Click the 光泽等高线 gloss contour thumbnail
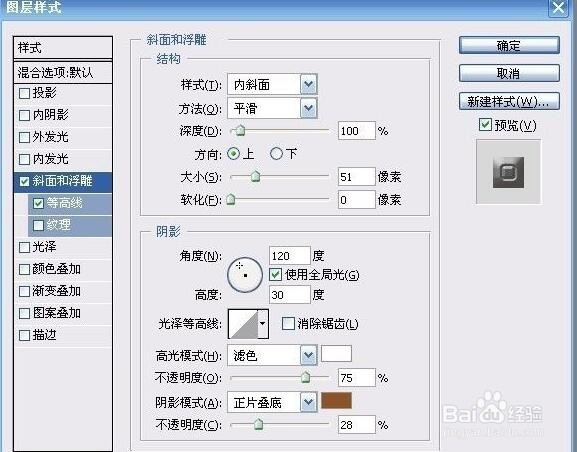The height and width of the screenshot is (452, 577). (243, 324)
